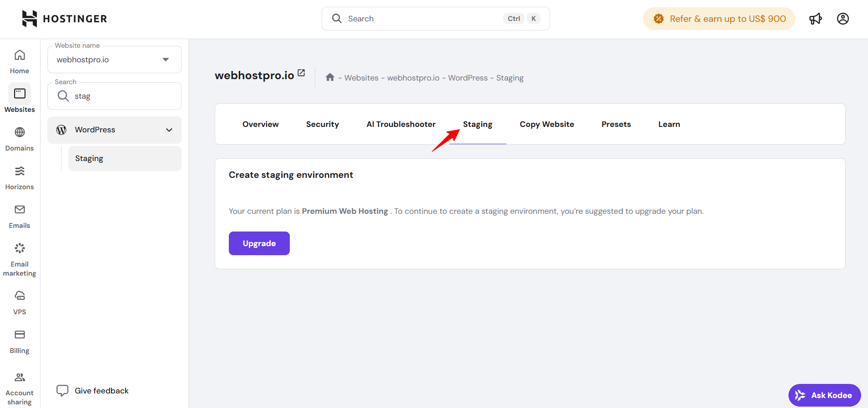Click the Upgrade button
The width and height of the screenshot is (868, 408).
tap(259, 243)
